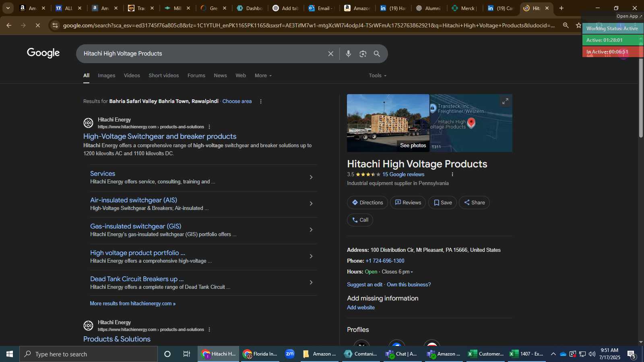
Task: Click the Add website link
Action: pyautogui.click(x=361, y=308)
